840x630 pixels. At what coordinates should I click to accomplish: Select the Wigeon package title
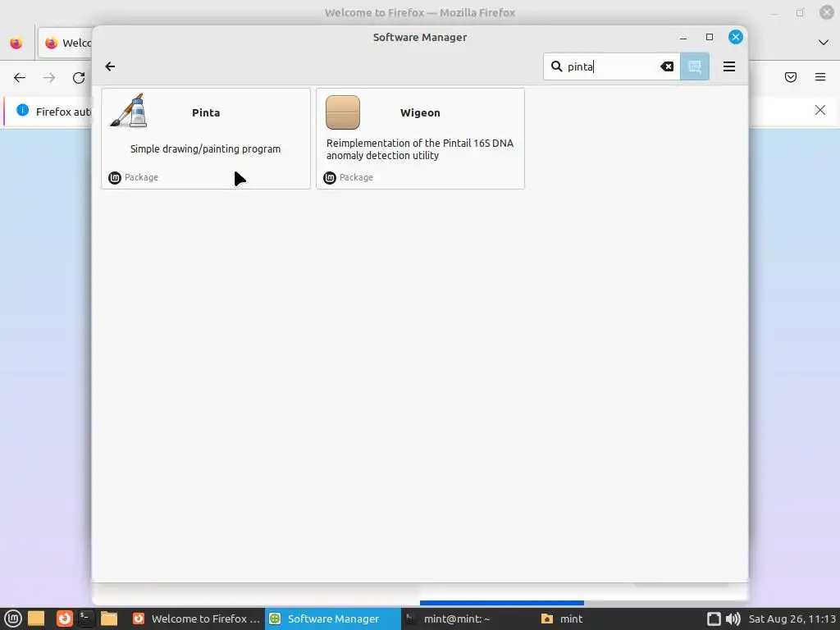pyautogui.click(x=420, y=112)
